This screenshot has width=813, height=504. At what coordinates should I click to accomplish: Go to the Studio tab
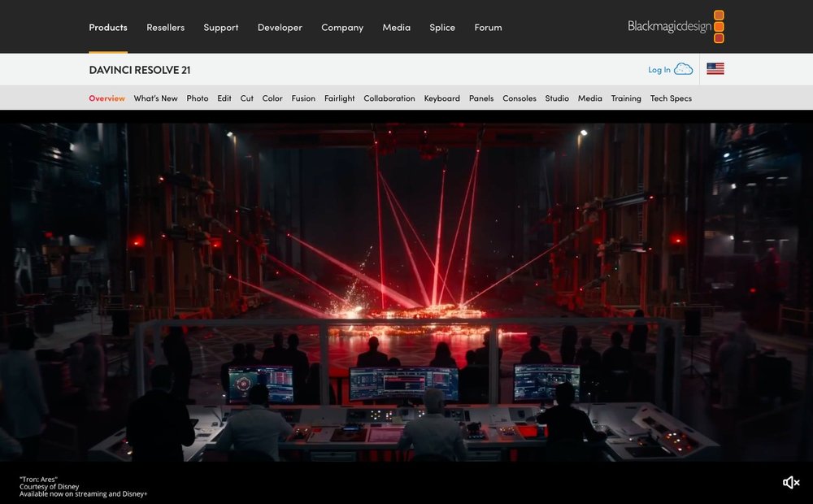coord(557,98)
